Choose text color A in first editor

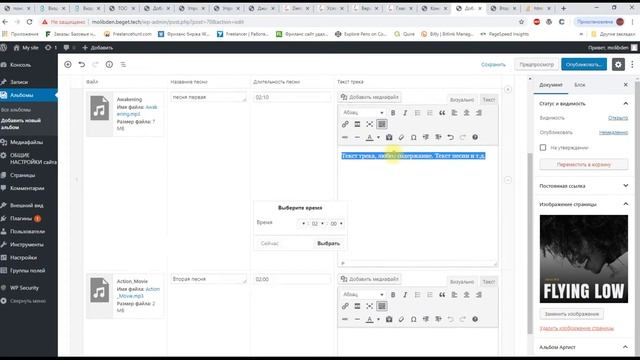369,137
